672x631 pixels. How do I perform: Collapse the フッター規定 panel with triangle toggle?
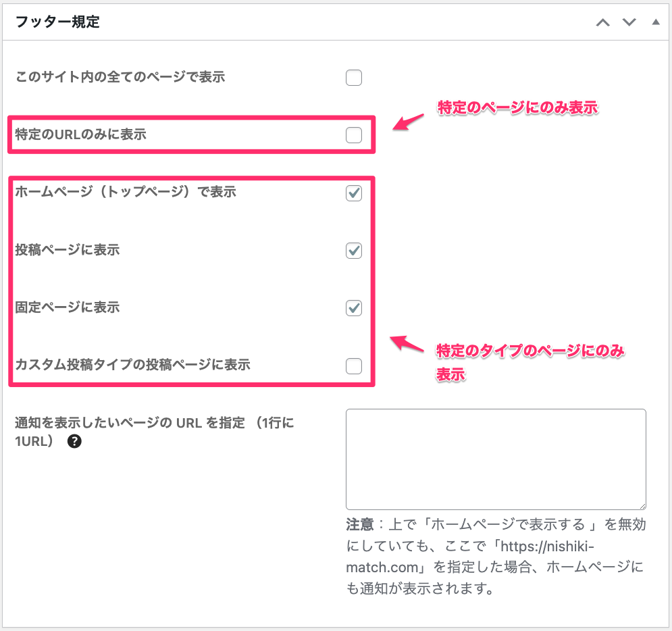pos(655,23)
